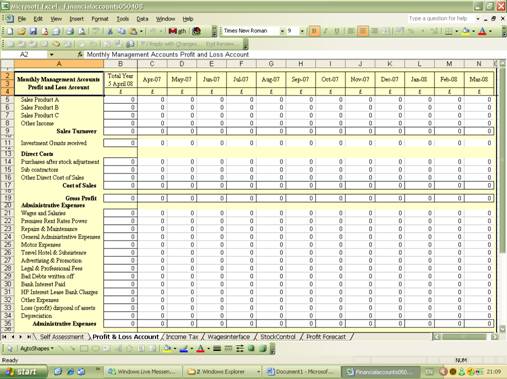Viewport: 507px width, 379px height.
Task: Click the Print icon in toolbar
Action: click(70, 31)
